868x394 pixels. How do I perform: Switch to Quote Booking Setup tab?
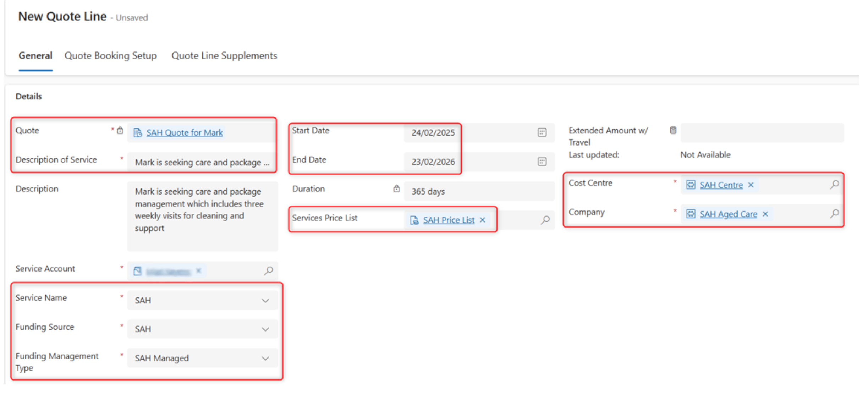coord(110,56)
